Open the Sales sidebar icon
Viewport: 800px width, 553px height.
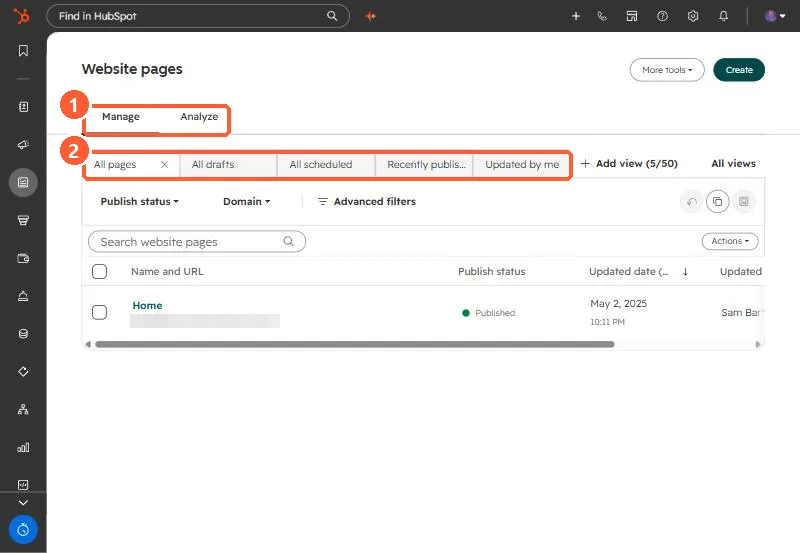[23, 220]
